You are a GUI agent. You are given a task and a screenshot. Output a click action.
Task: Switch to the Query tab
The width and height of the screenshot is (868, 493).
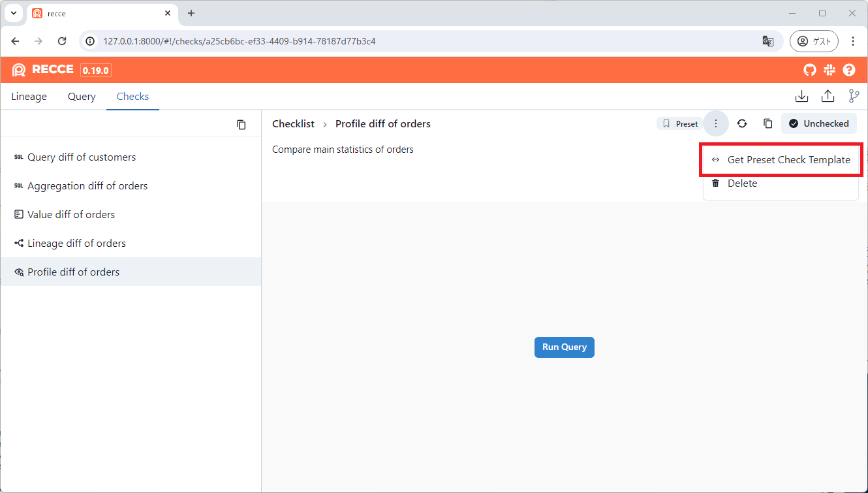pyautogui.click(x=82, y=97)
